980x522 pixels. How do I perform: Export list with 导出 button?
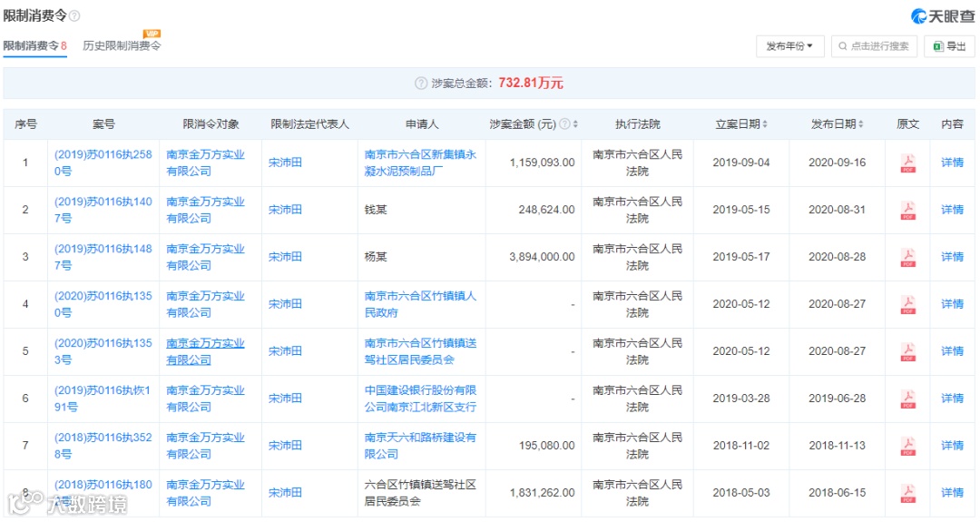949,46
